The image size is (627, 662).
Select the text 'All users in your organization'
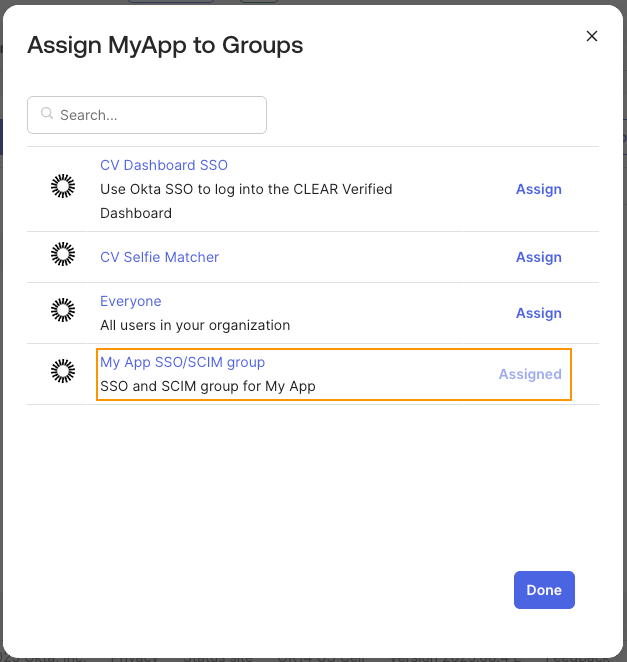pos(195,326)
